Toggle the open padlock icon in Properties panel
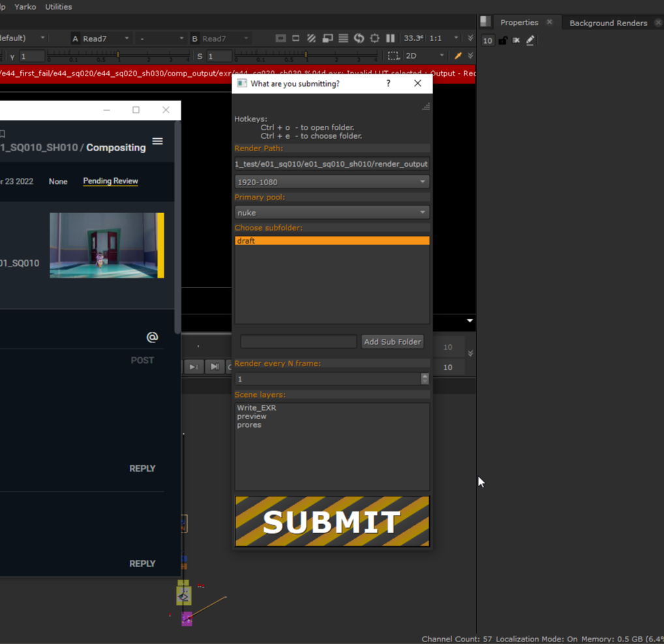 pos(503,40)
